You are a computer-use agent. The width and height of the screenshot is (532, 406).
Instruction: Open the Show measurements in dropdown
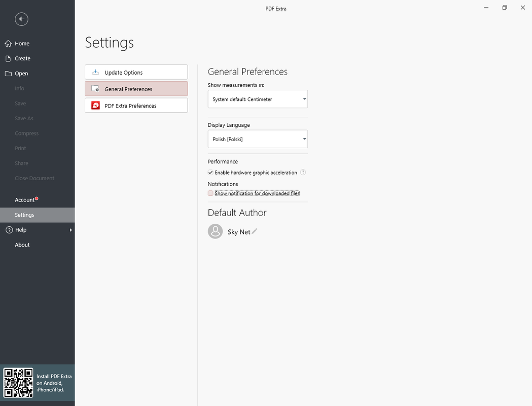(258, 99)
